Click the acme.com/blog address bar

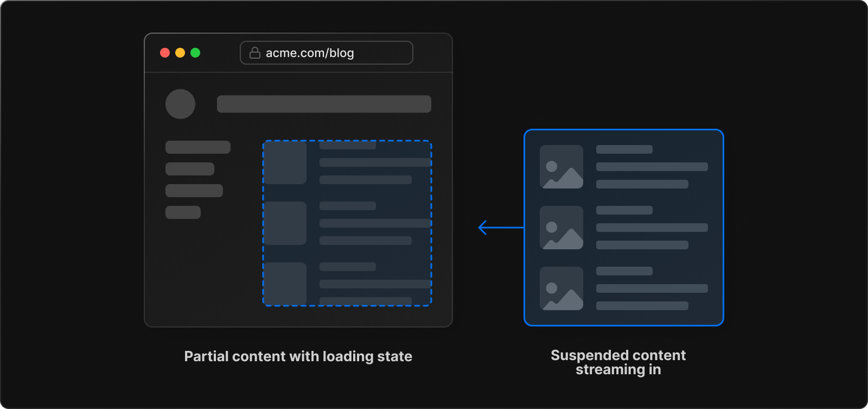coord(327,53)
